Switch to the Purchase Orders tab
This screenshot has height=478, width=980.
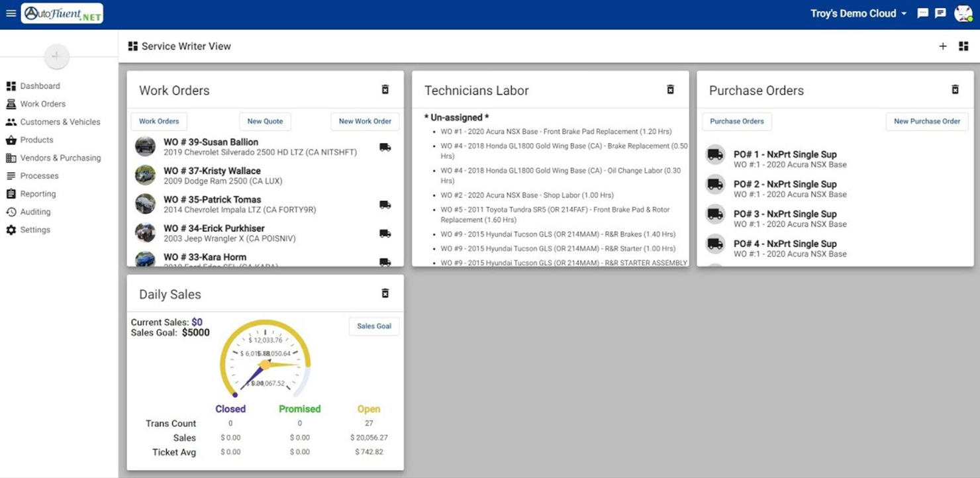[736, 121]
